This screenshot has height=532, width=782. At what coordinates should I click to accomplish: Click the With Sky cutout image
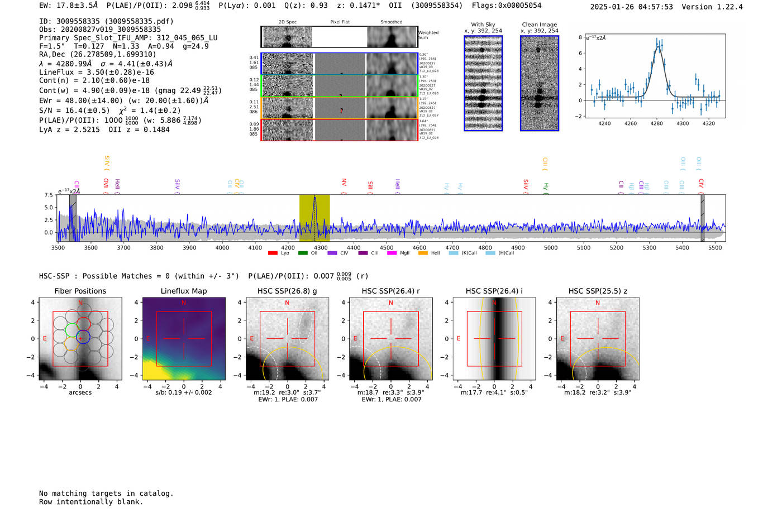pos(483,83)
